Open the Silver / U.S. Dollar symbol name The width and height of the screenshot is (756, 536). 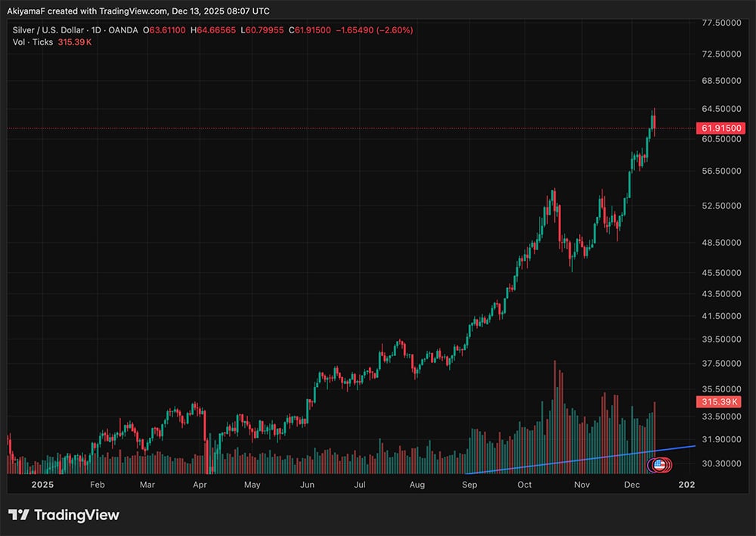48,30
